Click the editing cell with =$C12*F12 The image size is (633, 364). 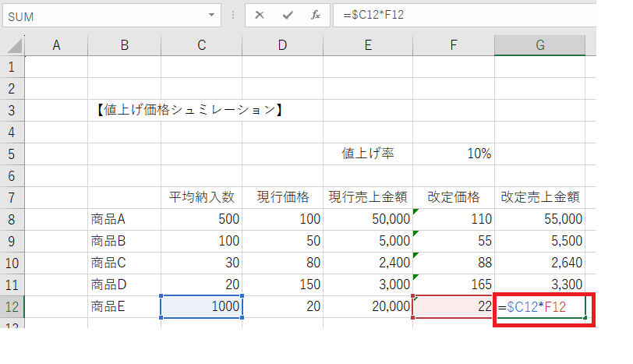539,306
